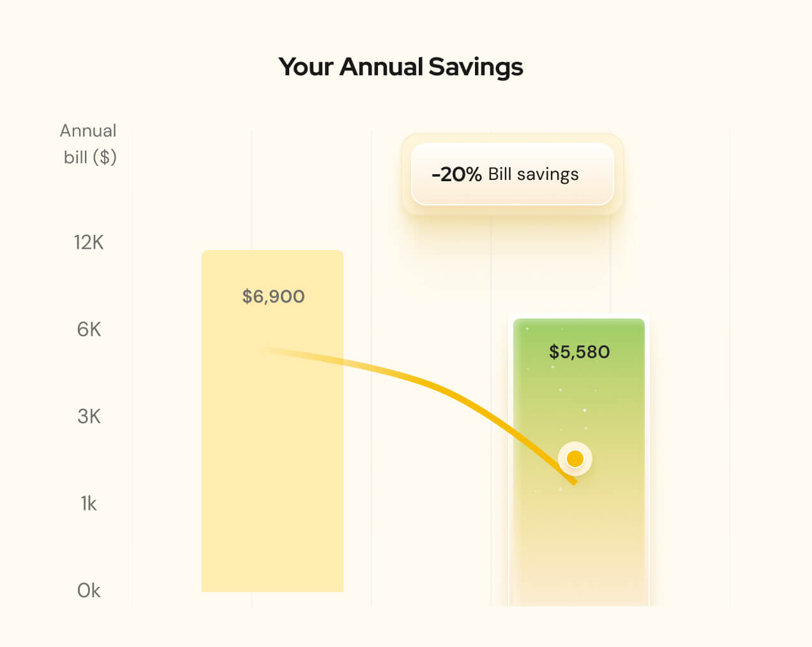Click the 'Your Annual Savings' title

[400, 67]
